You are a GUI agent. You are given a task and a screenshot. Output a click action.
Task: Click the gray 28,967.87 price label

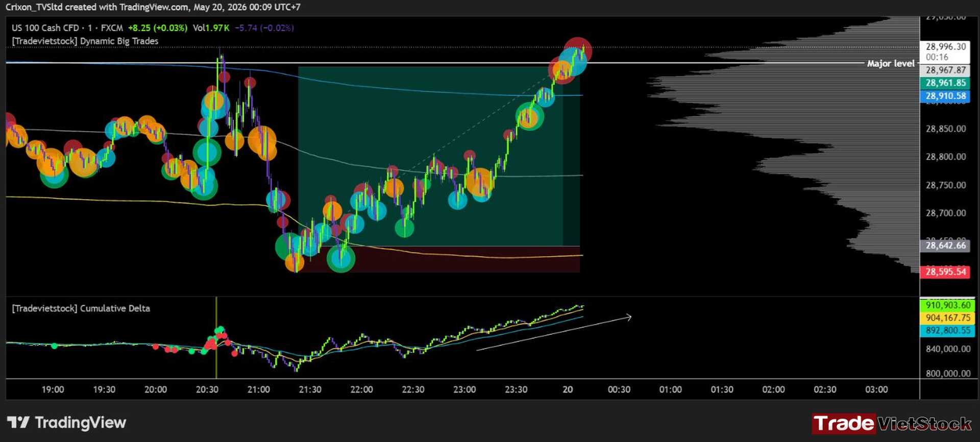(945, 70)
